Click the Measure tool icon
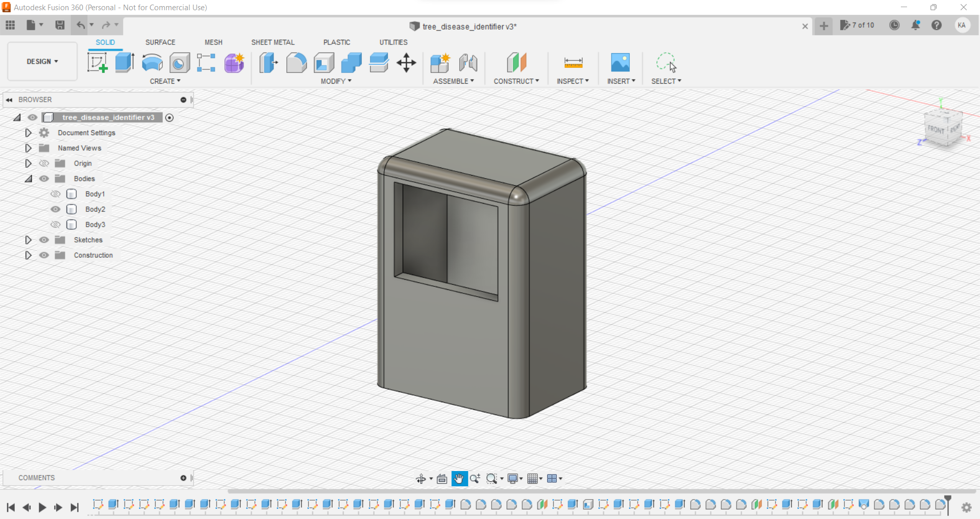Image resolution: width=980 pixels, height=519 pixels. point(573,63)
